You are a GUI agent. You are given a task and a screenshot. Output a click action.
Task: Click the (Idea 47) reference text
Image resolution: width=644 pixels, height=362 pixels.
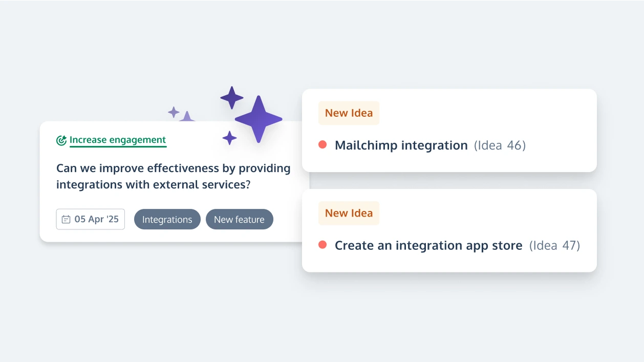[x=554, y=246]
